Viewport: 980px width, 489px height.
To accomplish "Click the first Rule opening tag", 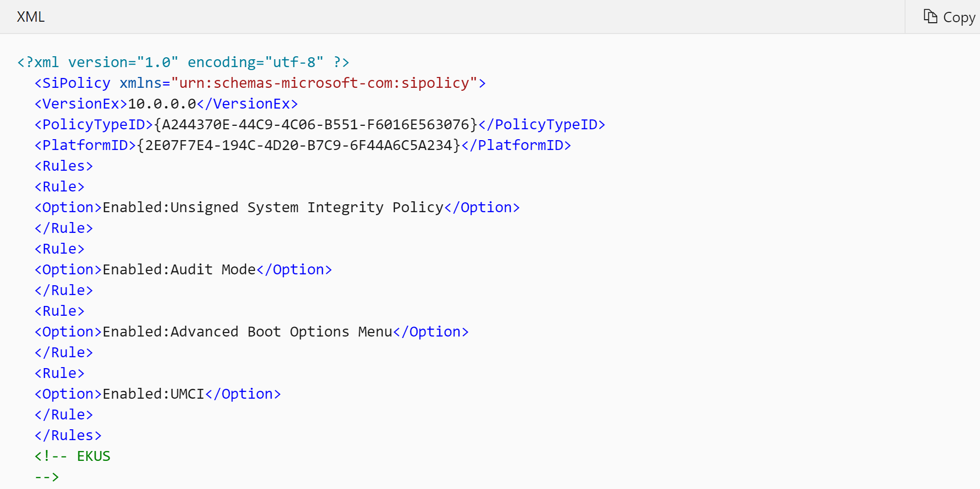I will 59,186.
